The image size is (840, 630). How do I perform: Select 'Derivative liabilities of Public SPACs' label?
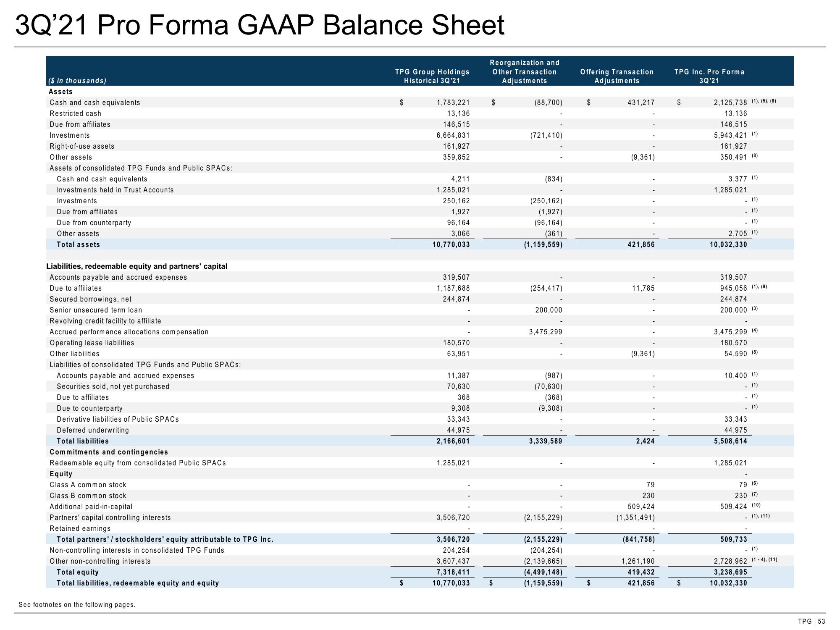[118, 419]
